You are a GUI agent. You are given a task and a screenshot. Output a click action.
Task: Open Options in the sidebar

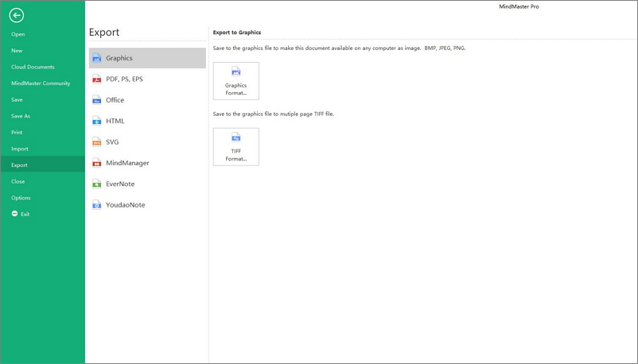click(21, 198)
